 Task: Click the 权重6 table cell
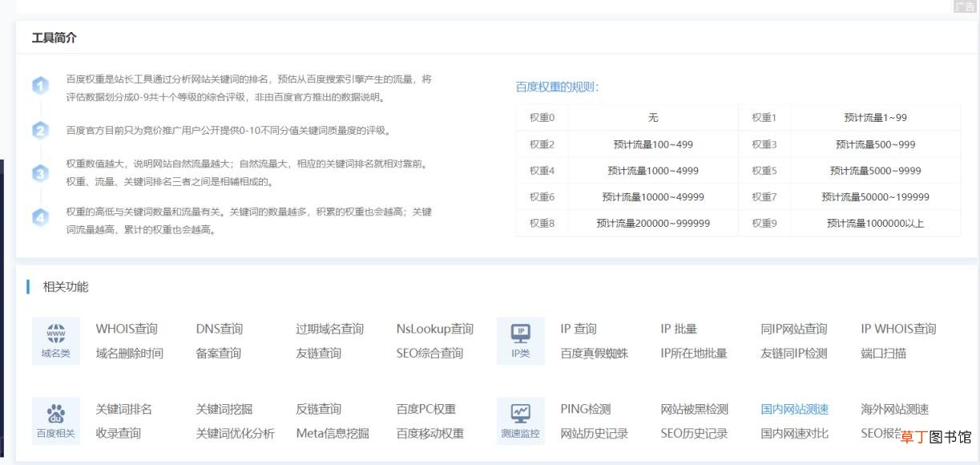point(542,197)
